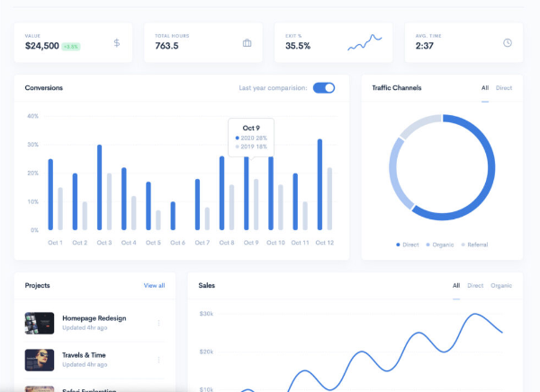
Task: Toggle the Organic legend item in donut chart
Action: coord(440,245)
